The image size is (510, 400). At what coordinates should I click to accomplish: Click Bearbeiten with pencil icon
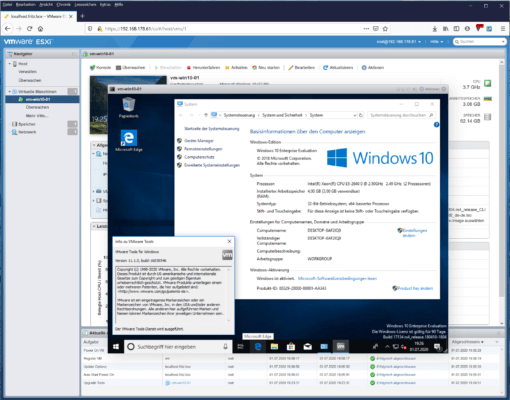click(x=301, y=67)
